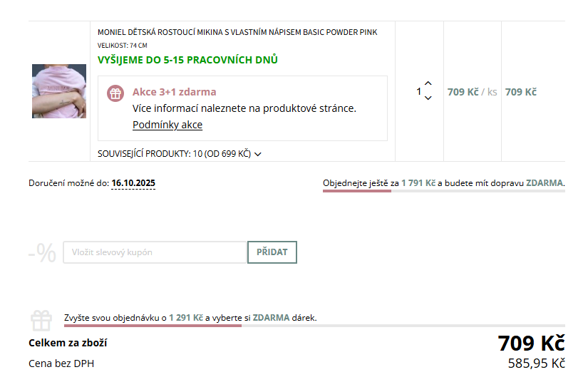Click the unit price 709 Kč / ks
588x387 pixels.
472,92
